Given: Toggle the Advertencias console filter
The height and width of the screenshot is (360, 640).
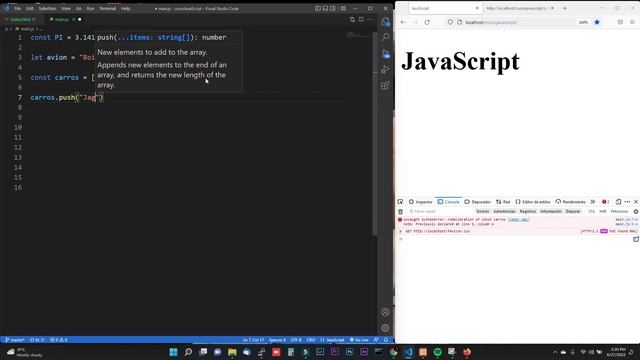Looking at the screenshot, I should 504,211.
